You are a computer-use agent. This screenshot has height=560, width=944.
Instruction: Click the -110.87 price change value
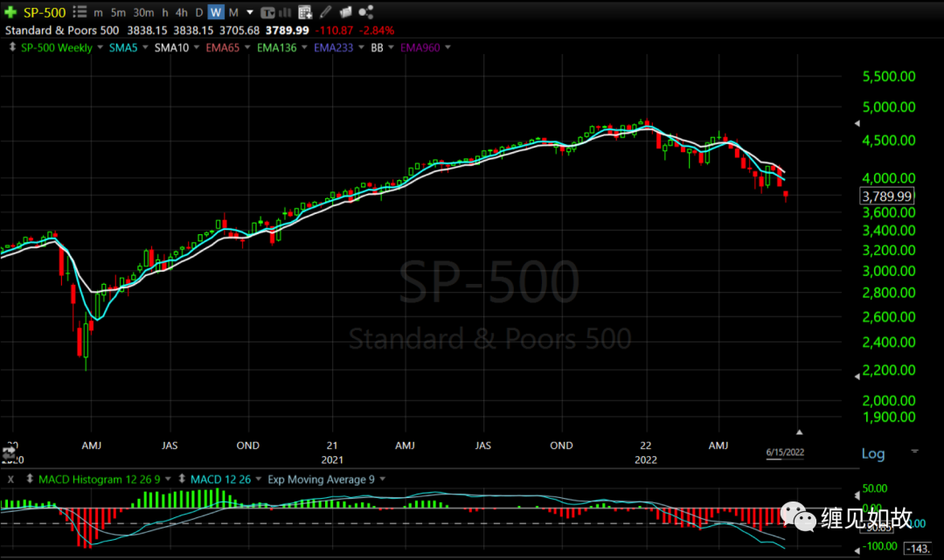coord(334,30)
